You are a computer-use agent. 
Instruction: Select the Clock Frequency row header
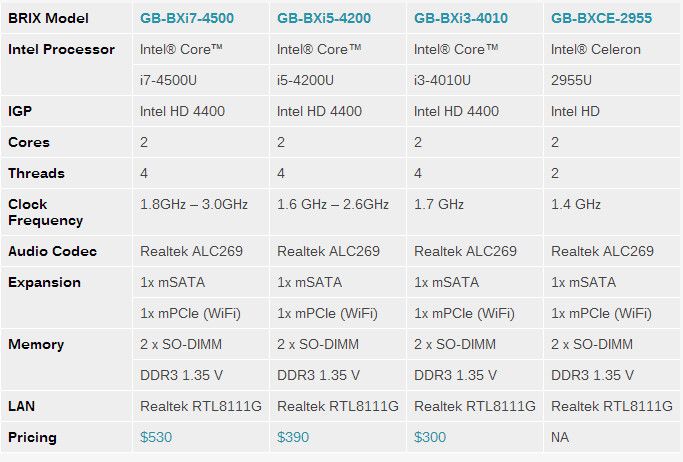click(x=45, y=212)
